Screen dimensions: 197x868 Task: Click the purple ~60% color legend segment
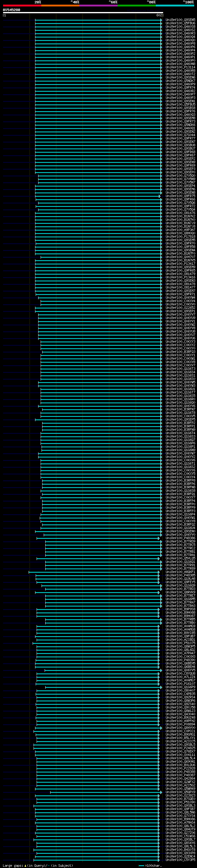98,6
